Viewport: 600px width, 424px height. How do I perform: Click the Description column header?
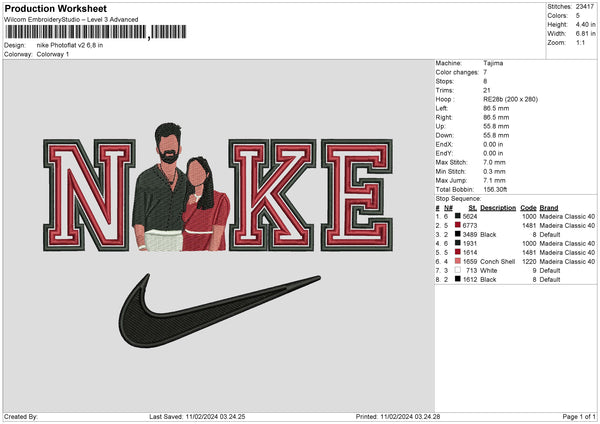point(498,208)
